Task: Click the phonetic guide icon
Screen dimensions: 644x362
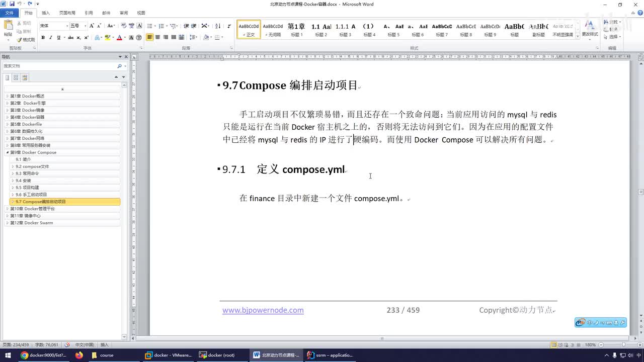Action: coord(131,26)
